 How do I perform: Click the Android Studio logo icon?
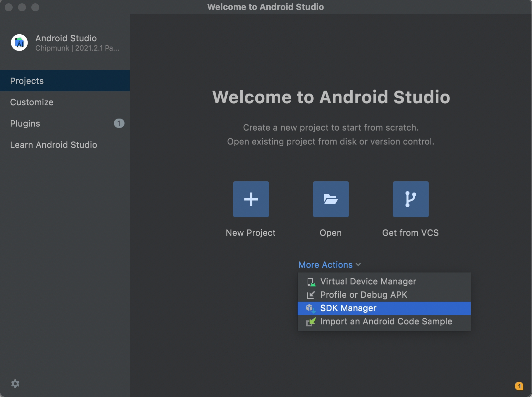(x=19, y=43)
